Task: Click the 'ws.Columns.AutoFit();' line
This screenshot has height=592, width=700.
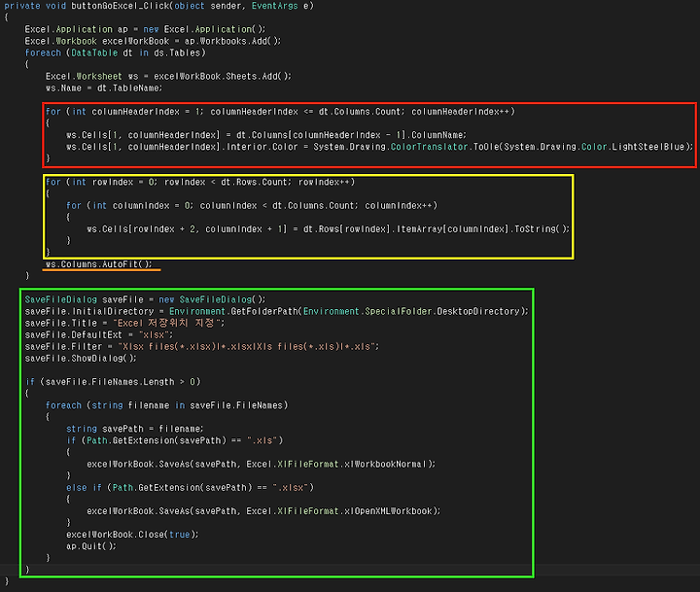Action: (98, 264)
